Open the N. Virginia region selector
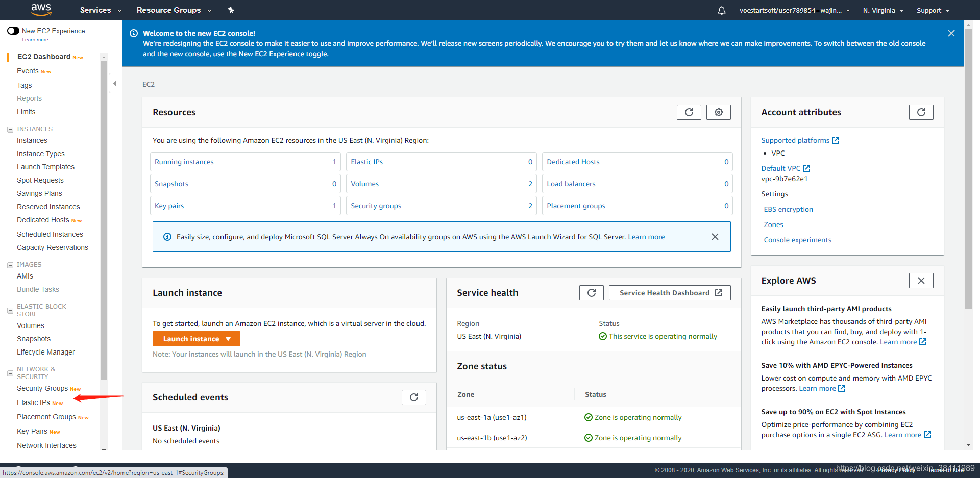Image resolution: width=980 pixels, height=478 pixels. 883,10
